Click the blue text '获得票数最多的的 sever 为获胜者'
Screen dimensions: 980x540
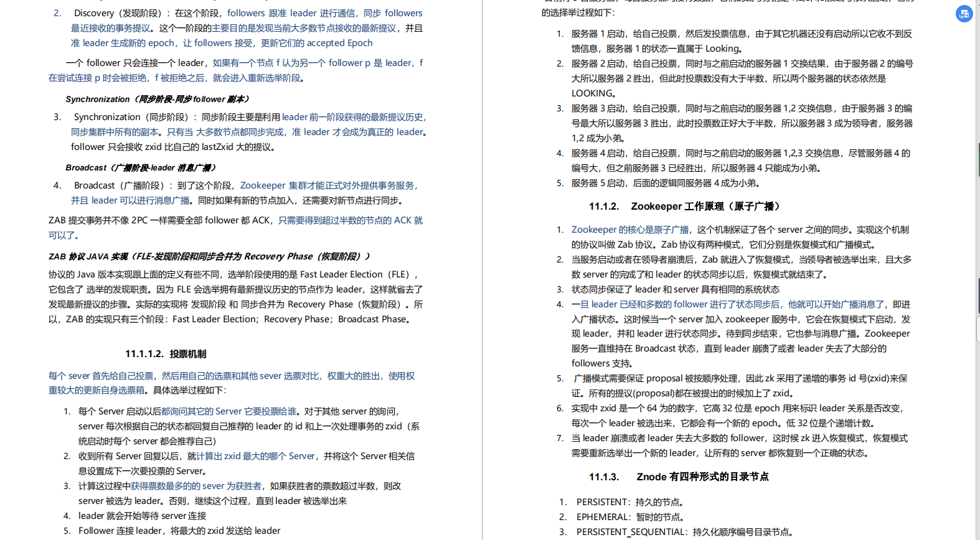pyautogui.click(x=196, y=486)
